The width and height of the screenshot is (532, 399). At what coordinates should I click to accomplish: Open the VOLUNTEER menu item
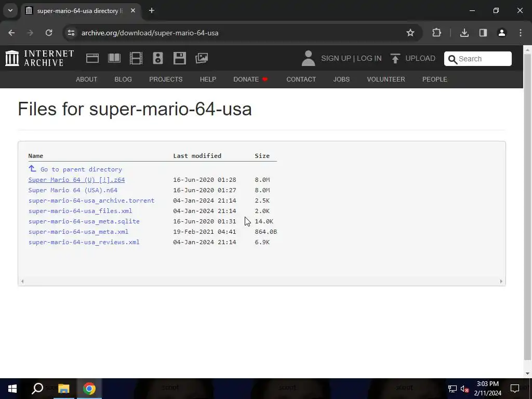click(386, 79)
